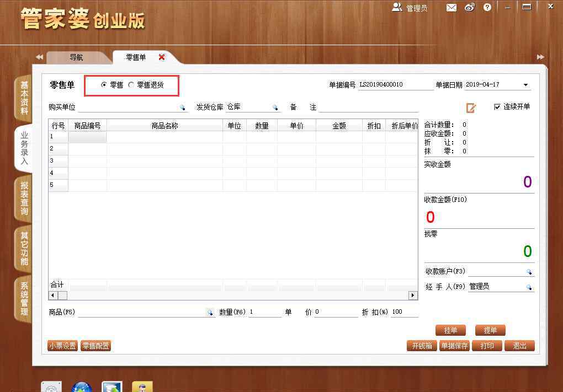Click the monitor icon in bottom dock
Viewport: 563px width, 392px height.
tap(112, 386)
